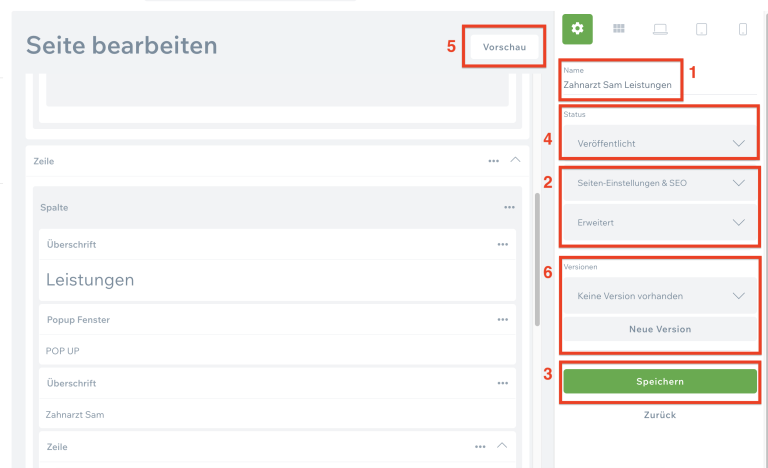Collapse the bottom Zeile section chevron
768x468 pixels.
click(x=502, y=446)
